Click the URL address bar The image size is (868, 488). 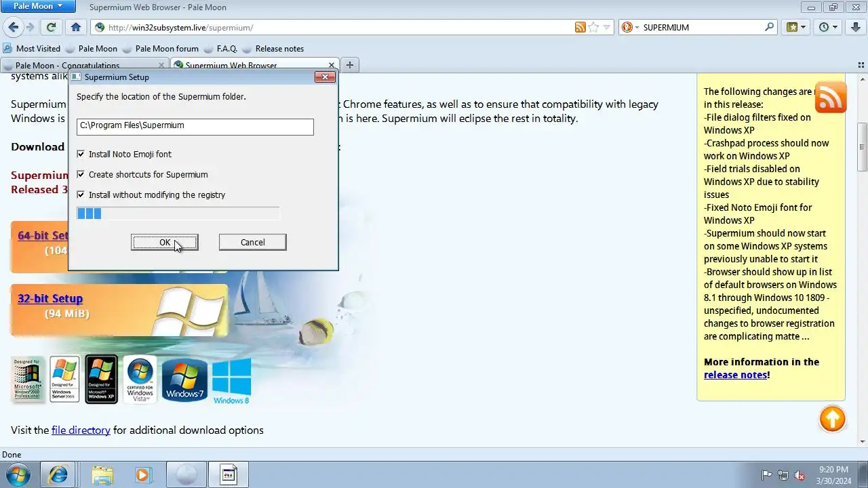click(x=339, y=27)
